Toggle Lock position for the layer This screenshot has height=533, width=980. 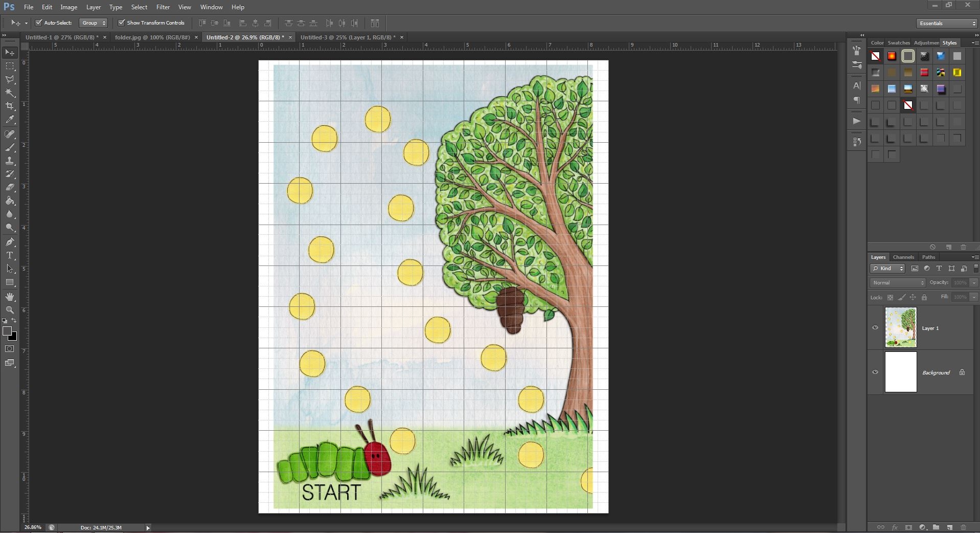pyautogui.click(x=913, y=297)
